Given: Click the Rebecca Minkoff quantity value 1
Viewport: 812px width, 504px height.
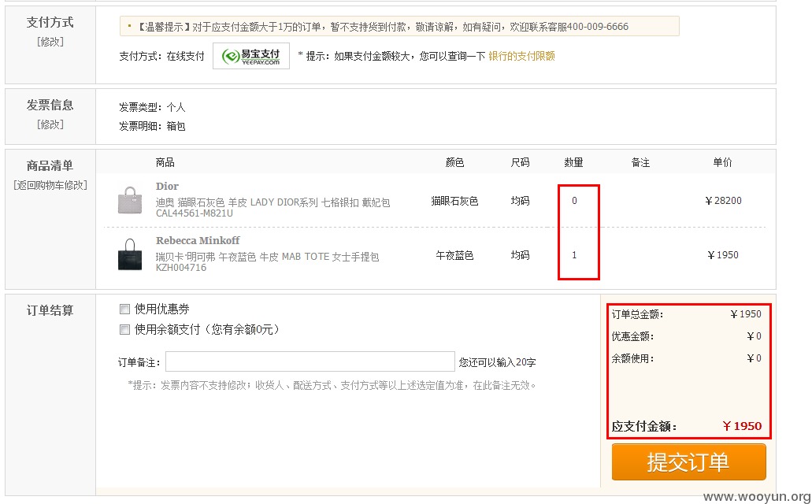Looking at the screenshot, I should tap(574, 255).
